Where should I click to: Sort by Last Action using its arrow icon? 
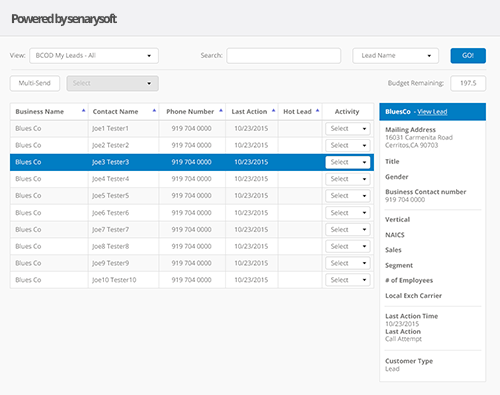[x=273, y=110]
